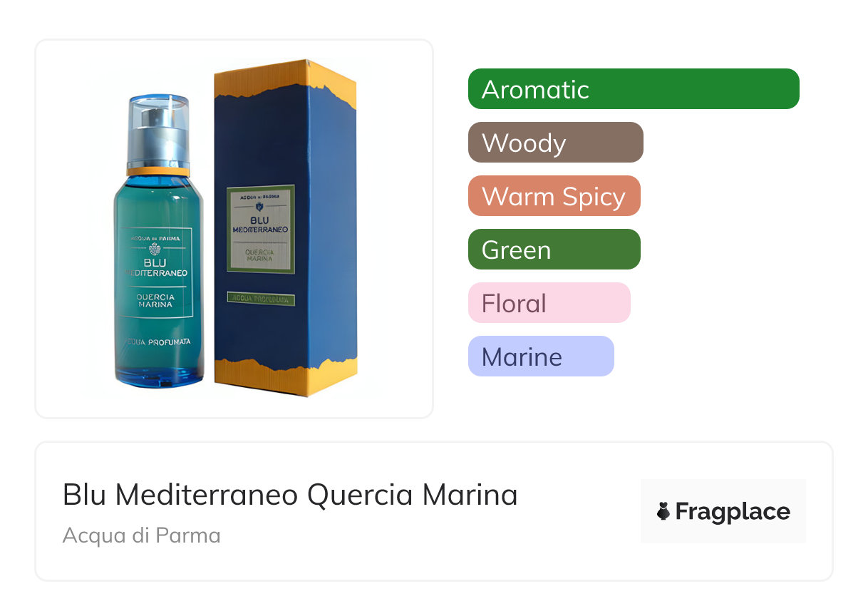Viewport: 868px width, 616px height.
Task: Choose the Warm Spicy accord tag
Action: [x=554, y=196]
